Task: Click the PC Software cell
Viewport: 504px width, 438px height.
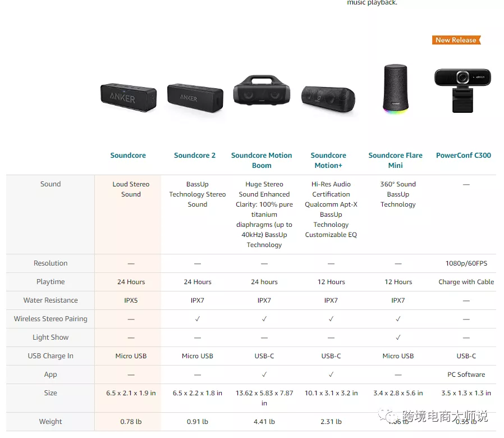Action: pos(466,375)
